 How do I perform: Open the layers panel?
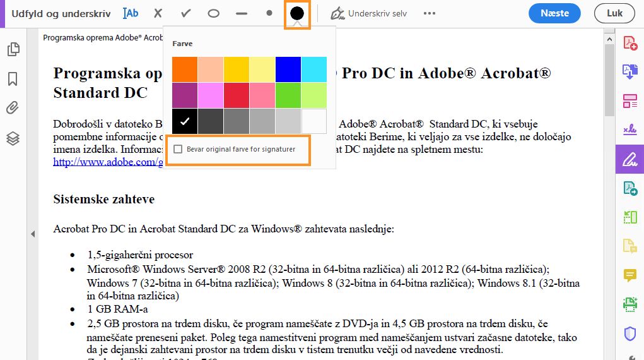coord(13,138)
